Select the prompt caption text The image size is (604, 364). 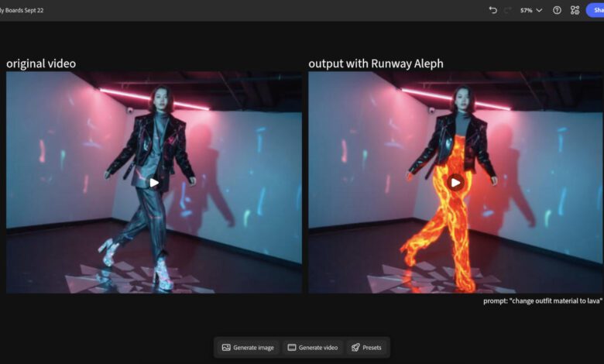543,300
